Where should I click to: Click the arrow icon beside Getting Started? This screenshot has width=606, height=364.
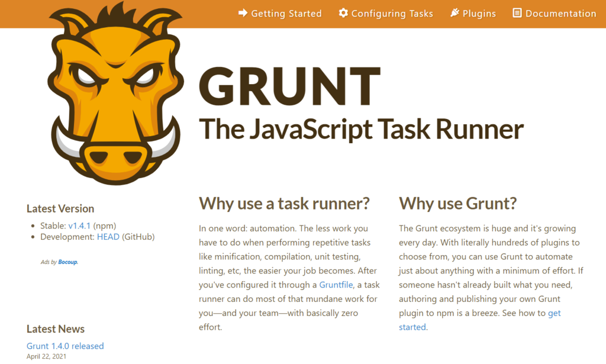243,13
